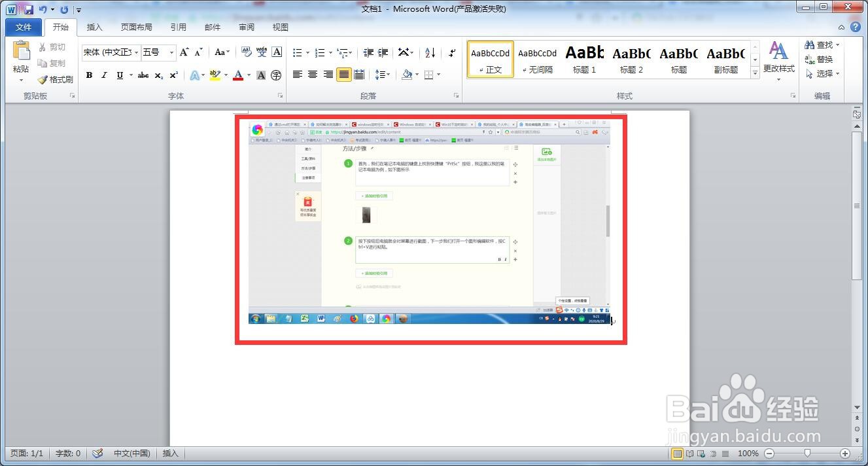Screen dimensions: 868x466
Task: Click the Redo/Repeat arrow in title bar
Action: coord(64,9)
